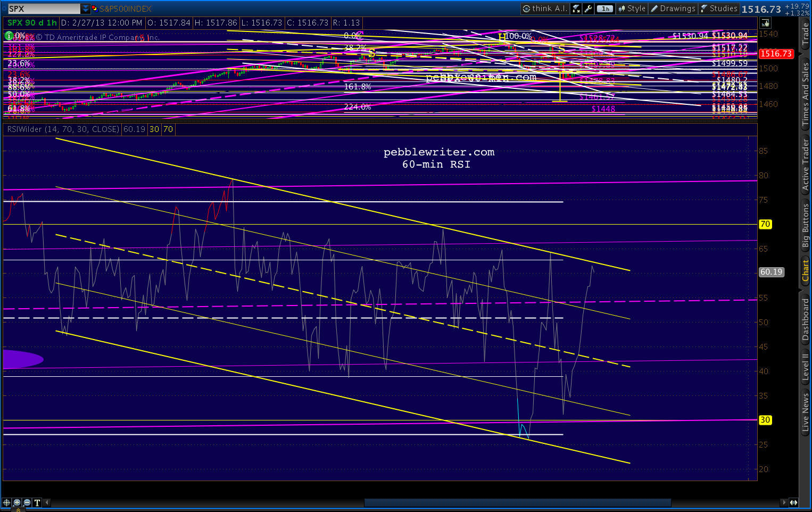This screenshot has width=812, height=512.
Task: Click the open price O: 1517.84
Action: (x=169, y=23)
